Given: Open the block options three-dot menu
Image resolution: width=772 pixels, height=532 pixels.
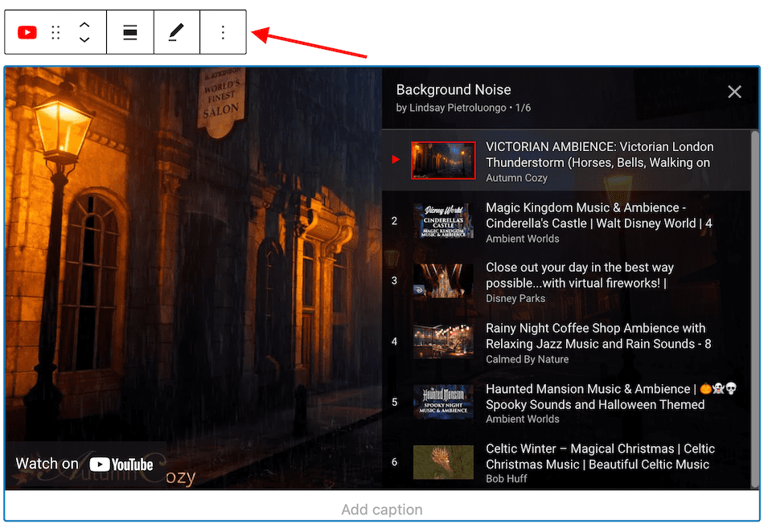Looking at the screenshot, I should pyautogui.click(x=224, y=32).
